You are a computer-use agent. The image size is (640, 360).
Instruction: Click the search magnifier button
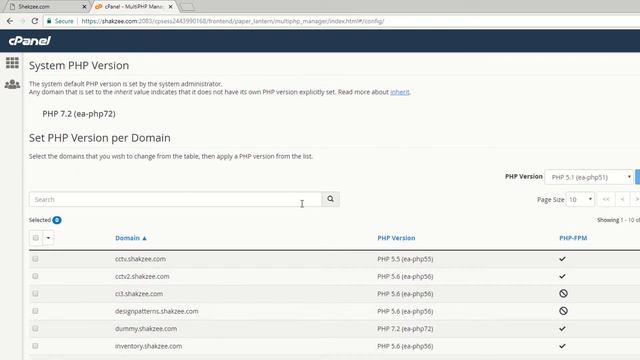330,199
